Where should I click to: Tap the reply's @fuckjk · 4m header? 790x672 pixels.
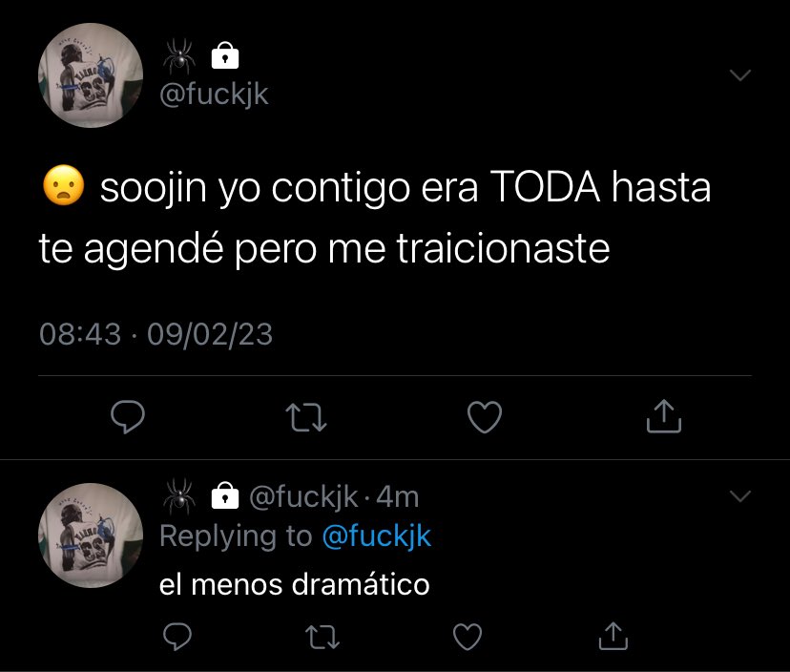coord(334,497)
